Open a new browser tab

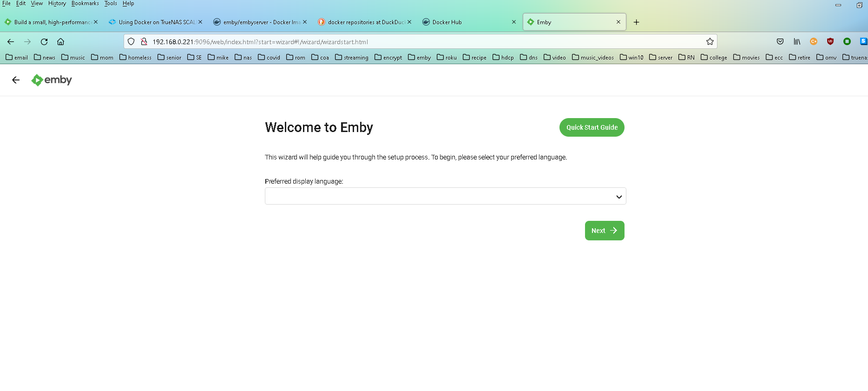pos(637,22)
